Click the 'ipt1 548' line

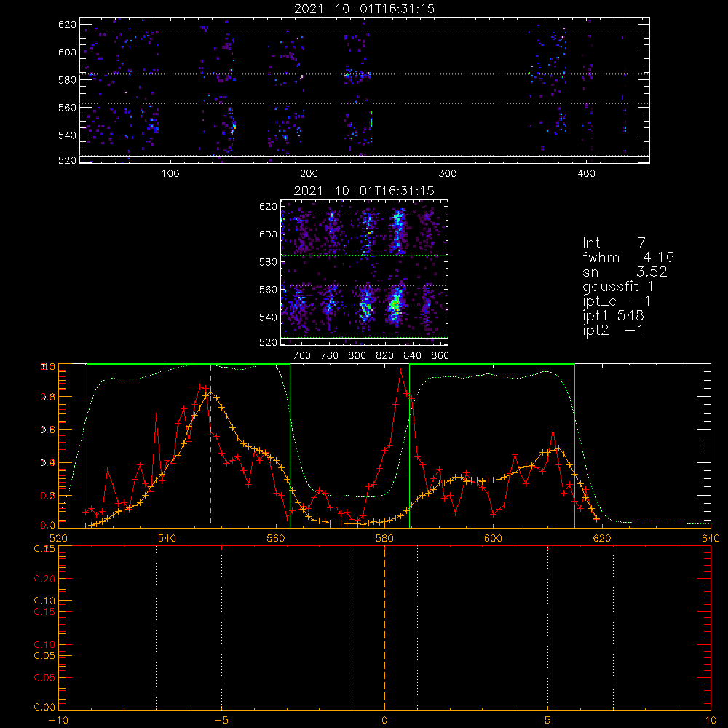(x=613, y=316)
